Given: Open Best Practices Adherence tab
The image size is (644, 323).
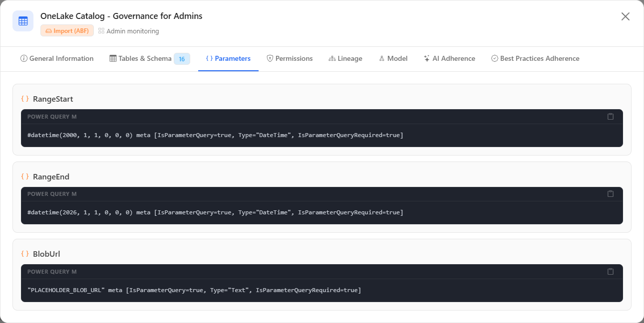Looking at the screenshot, I should tap(535, 59).
